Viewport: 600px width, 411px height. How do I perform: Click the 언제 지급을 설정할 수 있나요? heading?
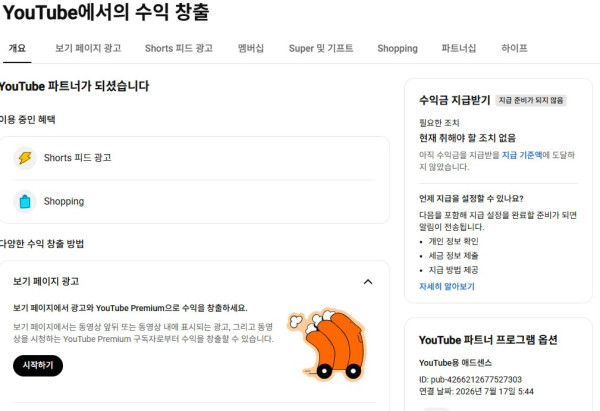pos(471,198)
